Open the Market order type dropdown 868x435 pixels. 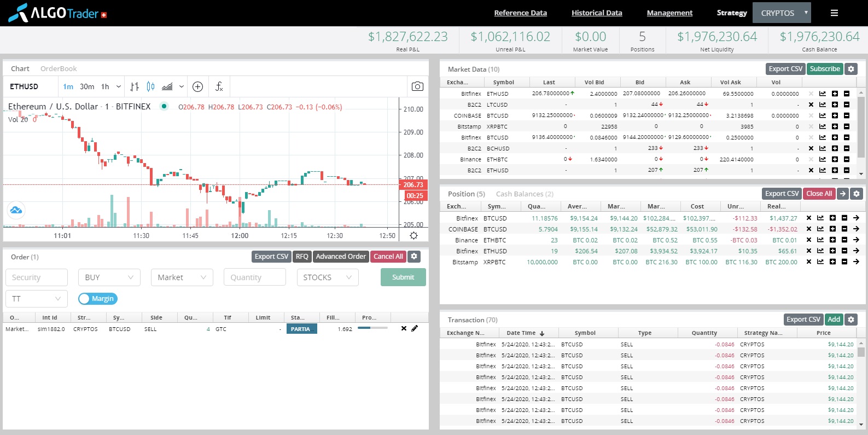(x=182, y=277)
